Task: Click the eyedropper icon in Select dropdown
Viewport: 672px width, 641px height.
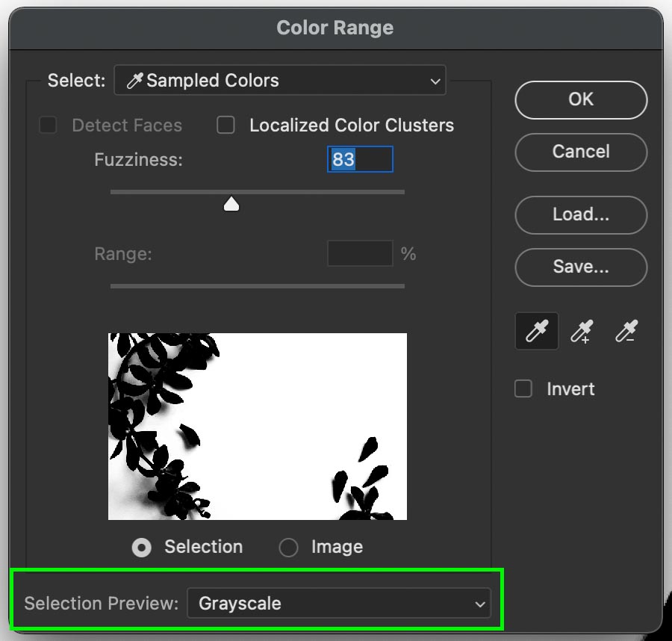Action: pyautogui.click(x=134, y=80)
